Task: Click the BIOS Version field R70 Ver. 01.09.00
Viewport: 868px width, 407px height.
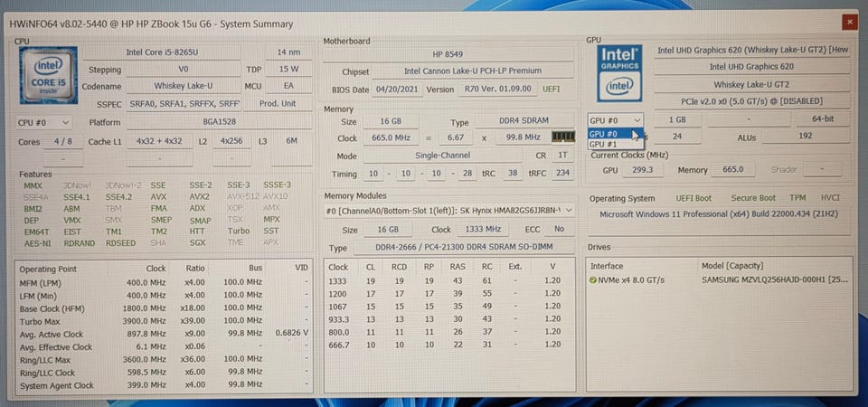Action: 497,89
